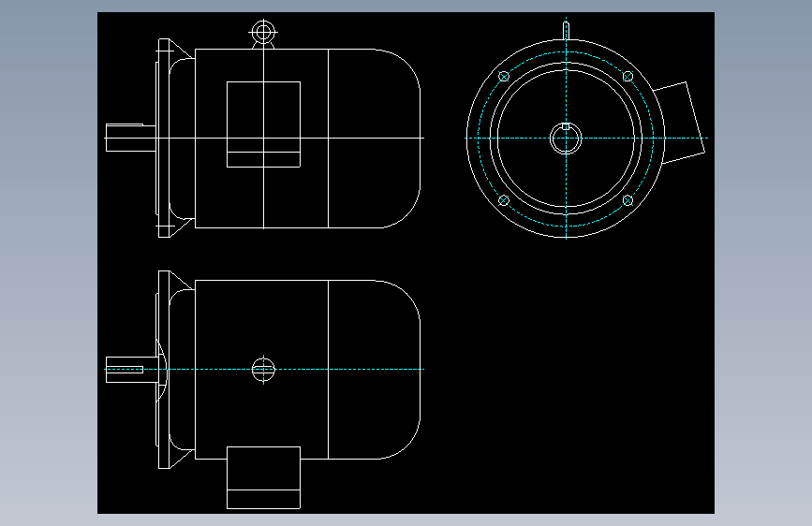
Task: Click the top-right flange bolt hole in end view
Action: [x=627, y=77]
